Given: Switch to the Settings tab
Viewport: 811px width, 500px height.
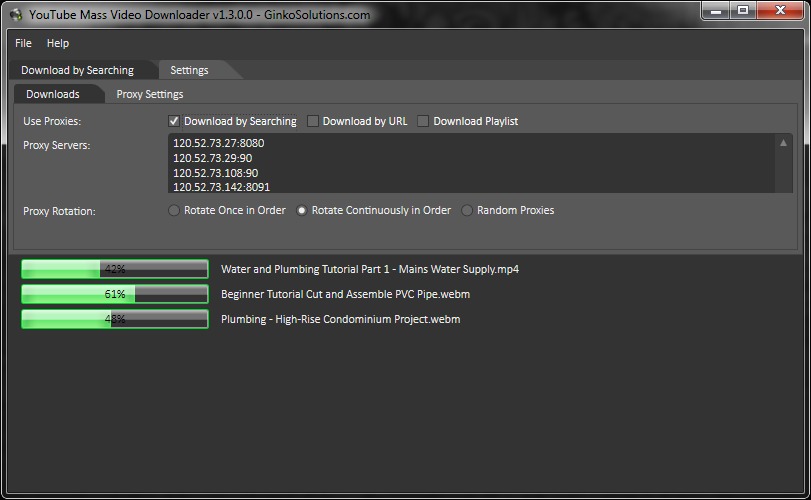Looking at the screenshot, I should pyautogui.click(x=189, y=70).
